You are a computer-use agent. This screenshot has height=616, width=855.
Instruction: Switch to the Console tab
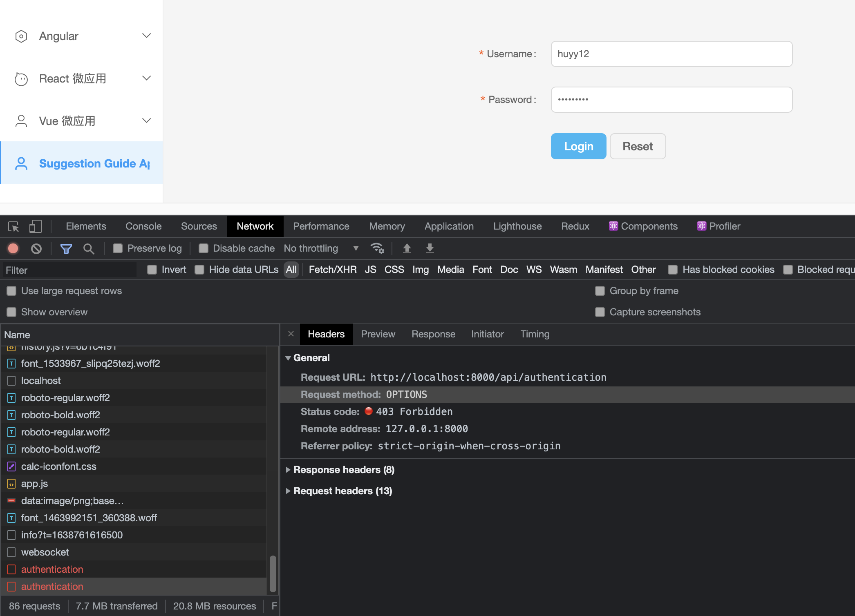[x=143, y=226]
